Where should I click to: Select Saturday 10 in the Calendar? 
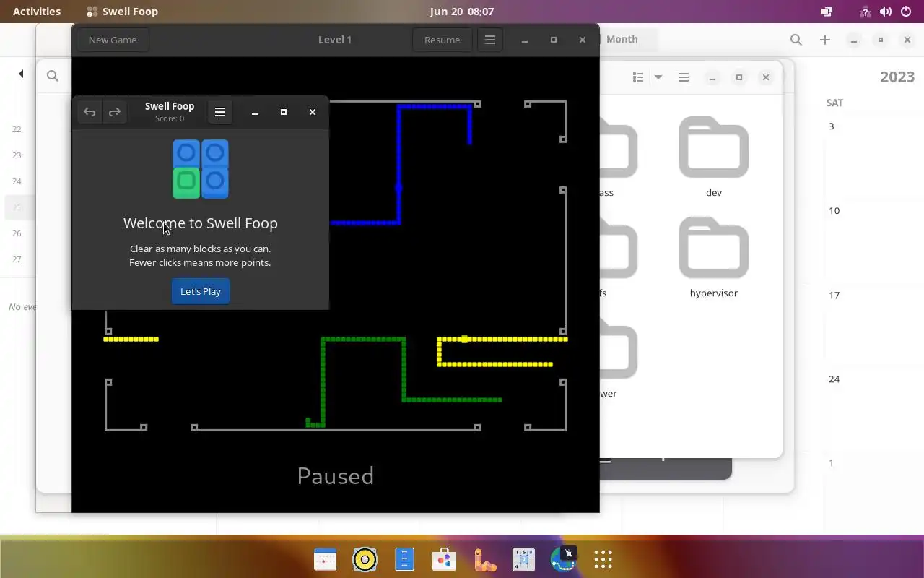point(834,211)
